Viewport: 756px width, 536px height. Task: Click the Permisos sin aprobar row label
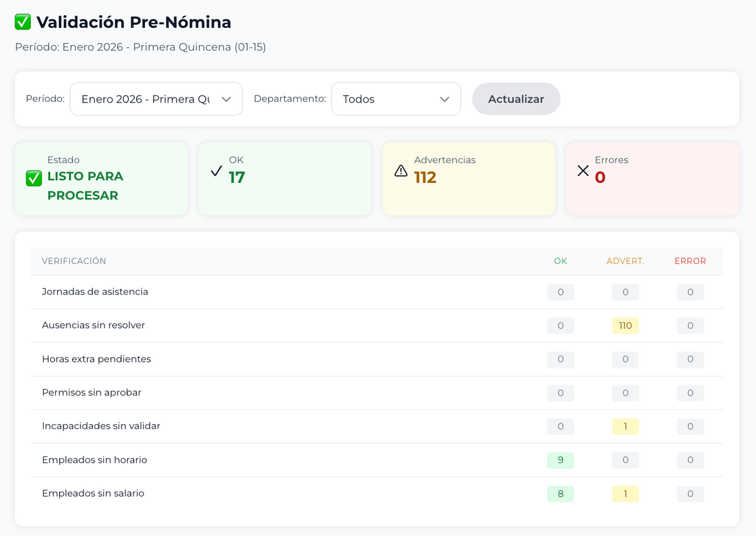(x=92, y=392)
